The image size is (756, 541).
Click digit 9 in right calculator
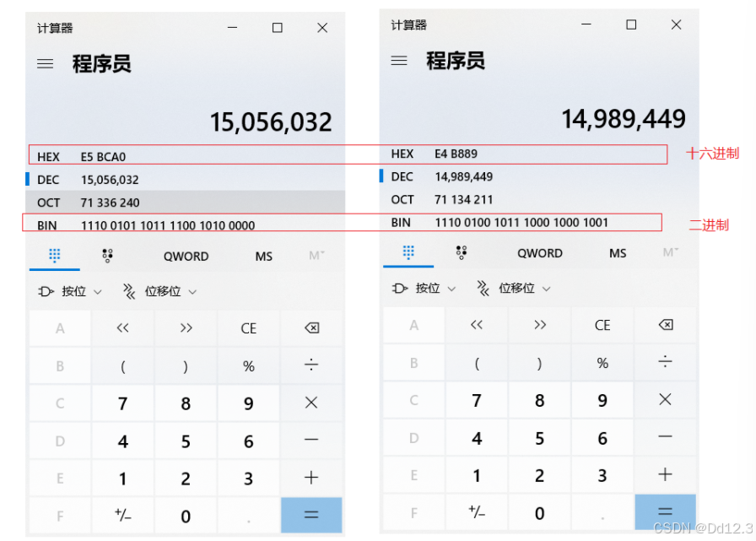(602, 400)
